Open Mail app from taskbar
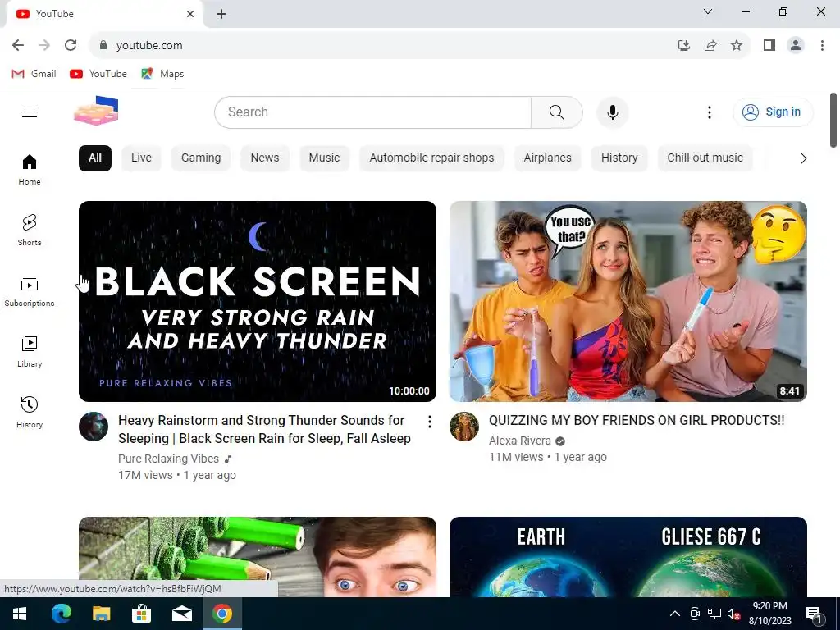The height and width of the screenshot is (630, 840). pos(181,614)
